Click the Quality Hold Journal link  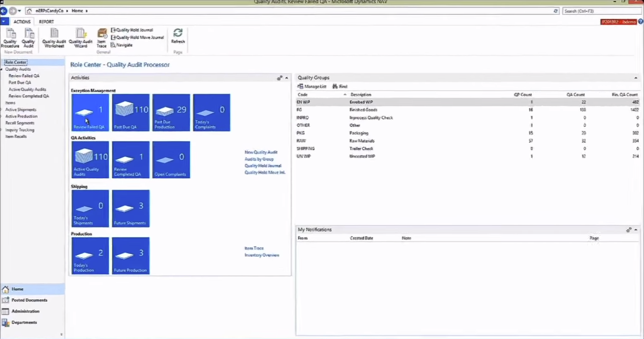pyautogui.click(x=263, y=166)
